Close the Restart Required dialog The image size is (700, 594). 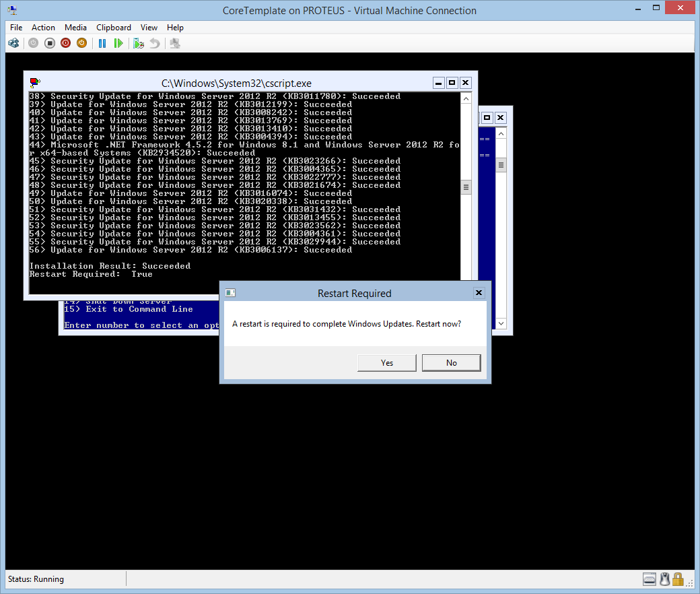click(479, 293)
